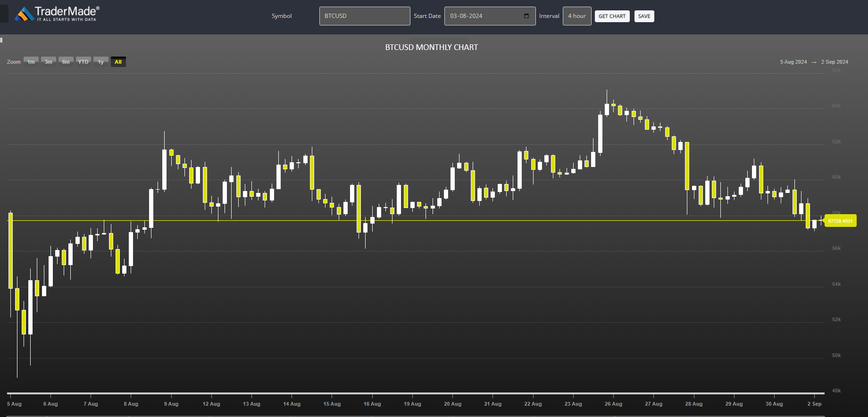The width and height of the screenshot is (868, 417).
Task: Select the 6m zoom range
Action: coord(66,62)
